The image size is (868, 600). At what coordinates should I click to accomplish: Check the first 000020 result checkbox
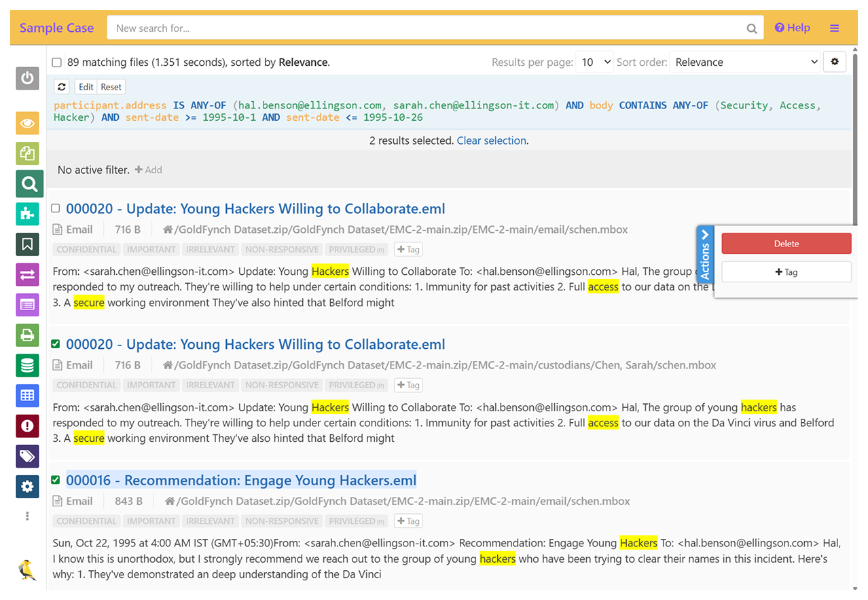[x=56, y=208]
